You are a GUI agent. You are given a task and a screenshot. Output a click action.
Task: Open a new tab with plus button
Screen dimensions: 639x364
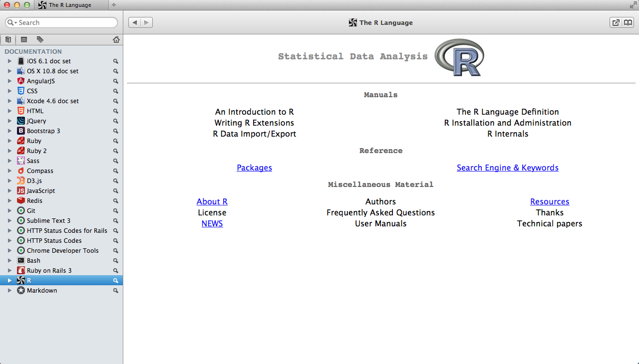114,5
